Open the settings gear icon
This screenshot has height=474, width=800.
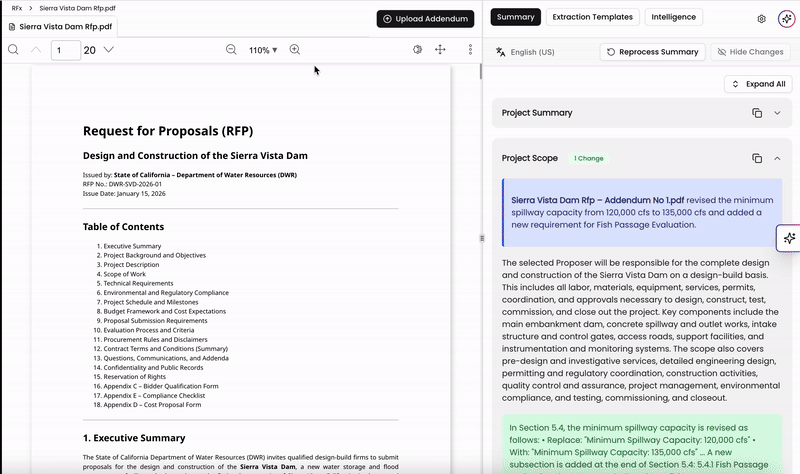click(x=761, y=19)
